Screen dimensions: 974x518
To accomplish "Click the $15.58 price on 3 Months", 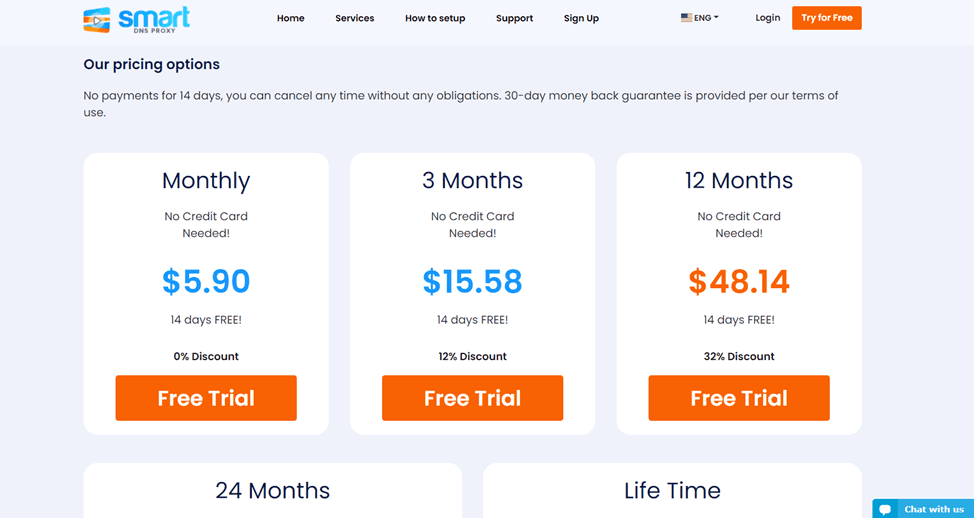I will pyautogui.click(x=473, y=281).
